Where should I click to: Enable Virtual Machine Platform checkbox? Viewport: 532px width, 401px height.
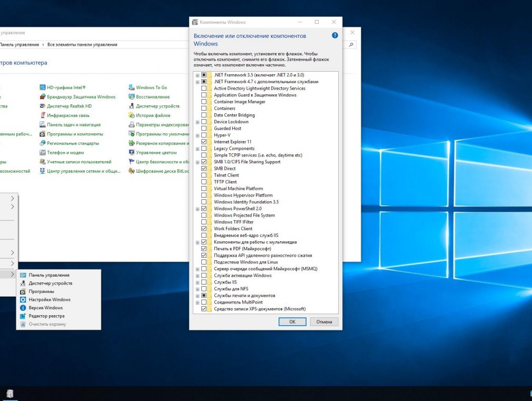[x=203, y=189]
